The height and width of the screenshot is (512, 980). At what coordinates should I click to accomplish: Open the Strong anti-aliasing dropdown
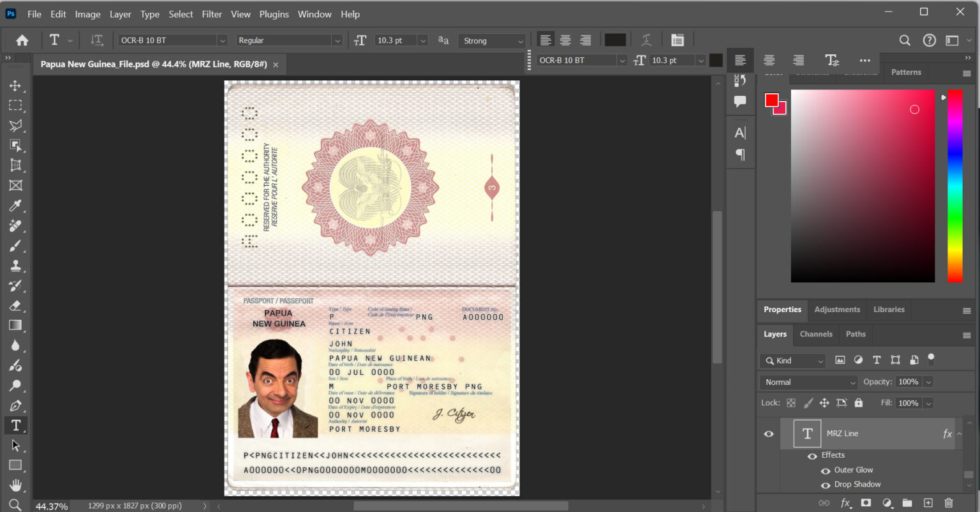(x=493, y=40)
